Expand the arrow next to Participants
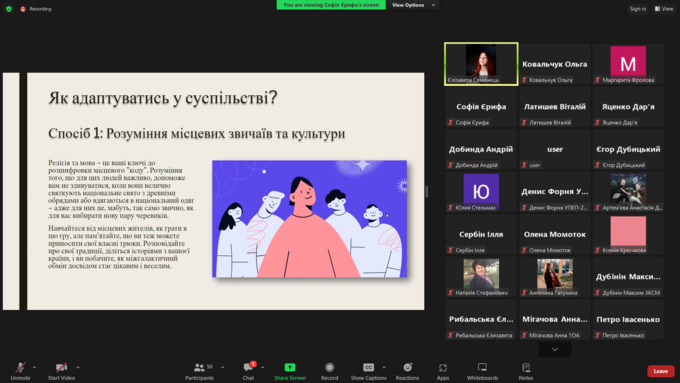Viewport: 680px width, 383px height. pyautogui.click(x=222, y=367)
